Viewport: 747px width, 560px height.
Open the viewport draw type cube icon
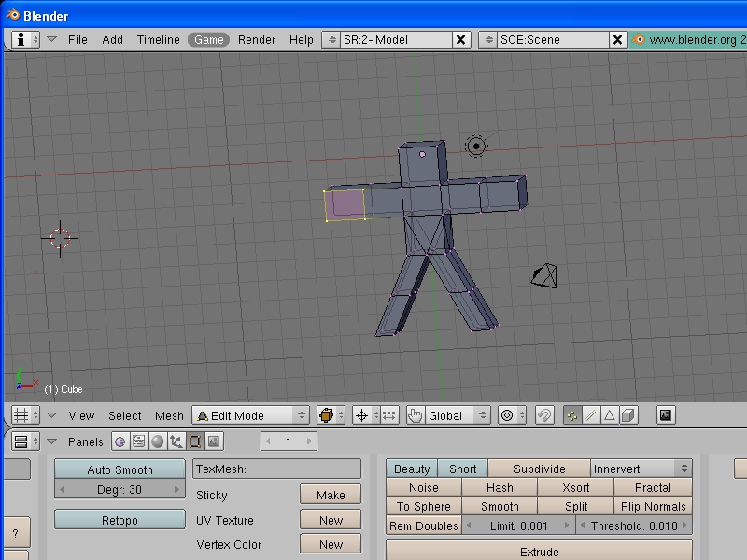pos(331,415)
